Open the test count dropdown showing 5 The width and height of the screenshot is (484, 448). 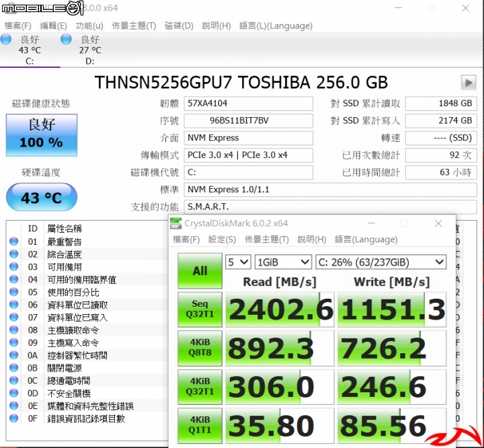[238, 262]
